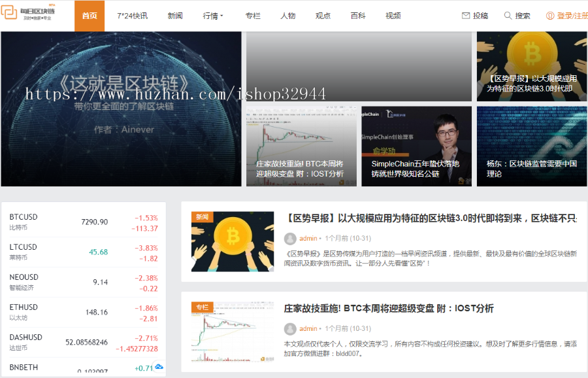Click the +0.71 change value
This screenshot has height=378, width=588.
144,368
